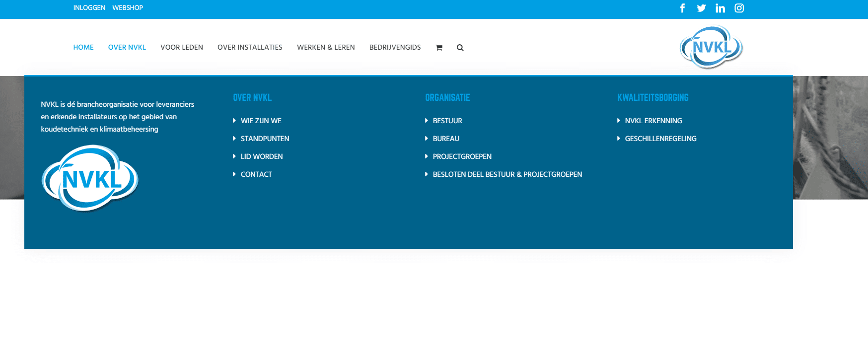This screenshot has width=868, height=362.
Task: Go to LID WORDEN page
Action: [262, 156]
